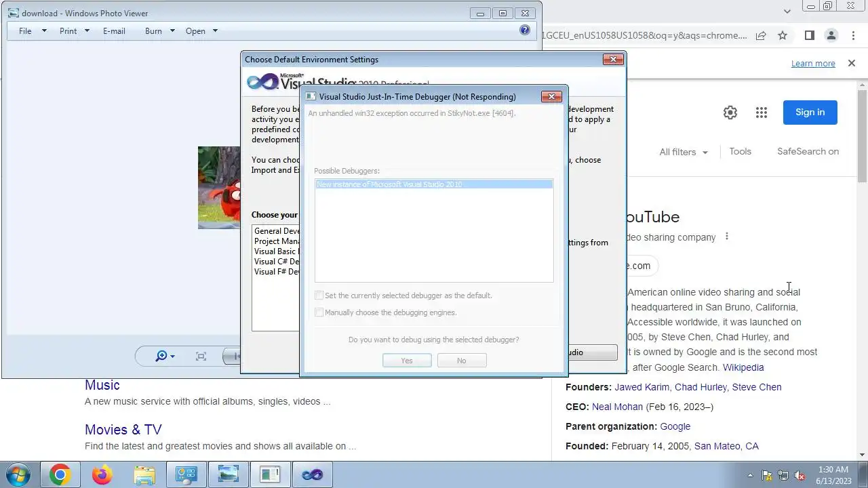
Task: Open the Music link in search results
Action: (102, 385)
